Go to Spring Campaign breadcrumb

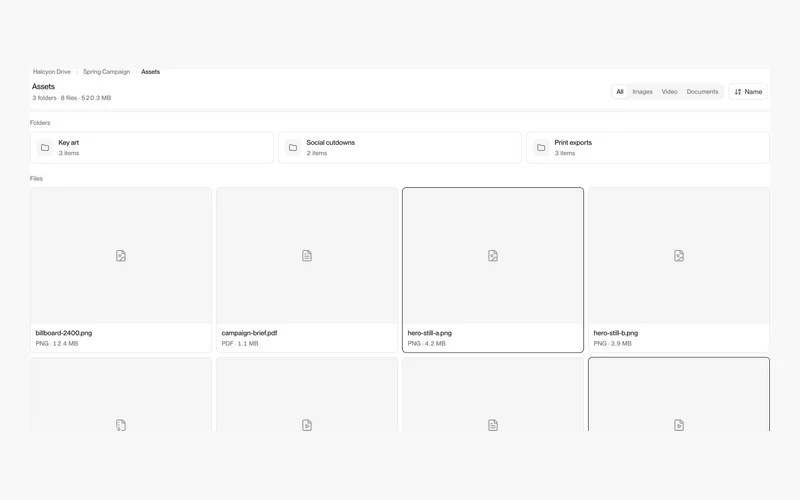click(x=106, y=72)
